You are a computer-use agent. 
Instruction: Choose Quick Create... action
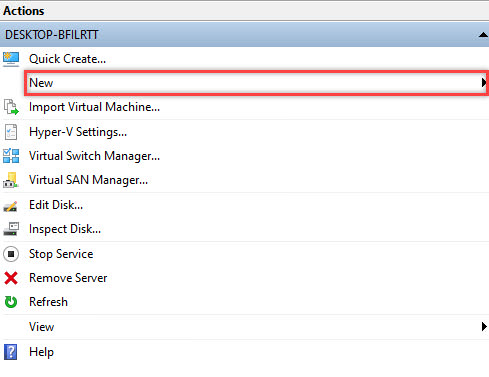click(x=67, y=59)
